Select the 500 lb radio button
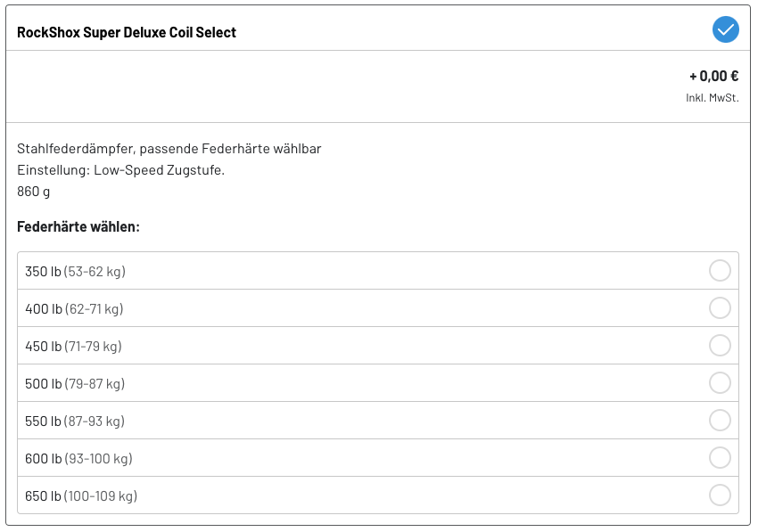Viewport: 758px width, 532px height. tap(720, 383)
